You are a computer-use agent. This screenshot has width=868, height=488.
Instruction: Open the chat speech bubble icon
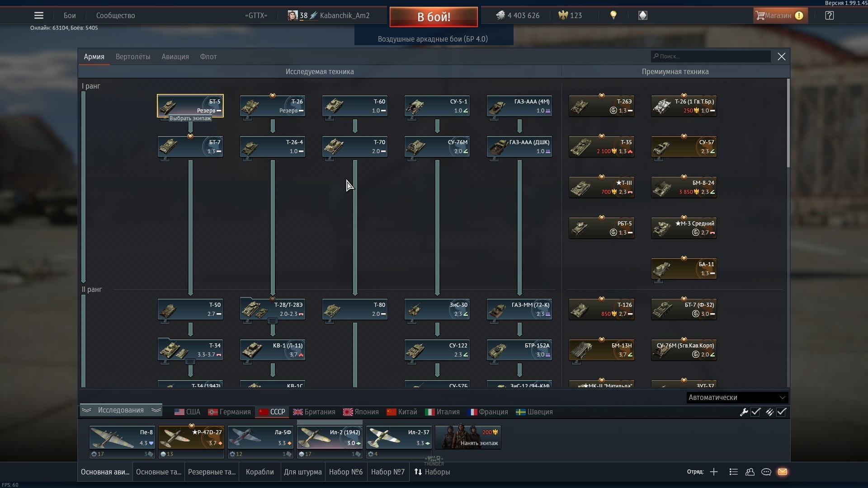click(766, 472)
